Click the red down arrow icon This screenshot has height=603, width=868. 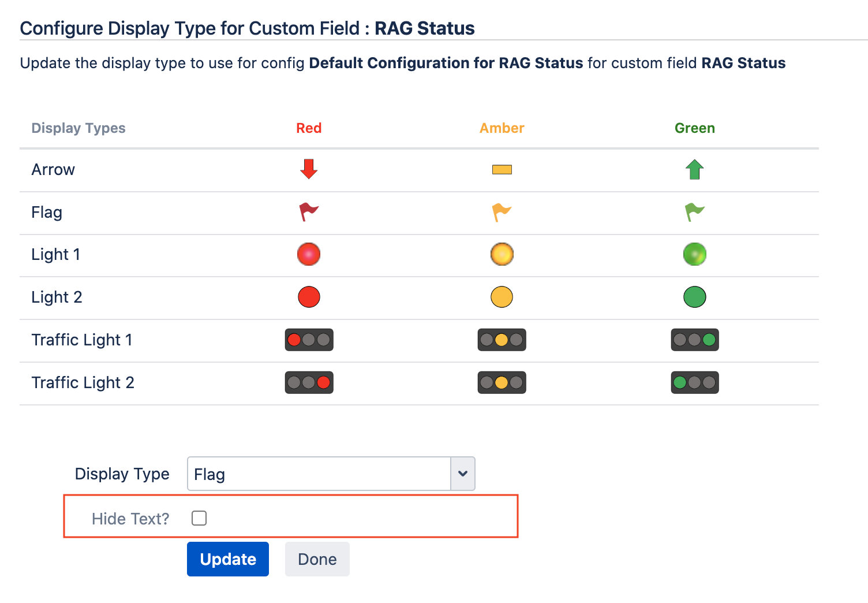(309, 169)
